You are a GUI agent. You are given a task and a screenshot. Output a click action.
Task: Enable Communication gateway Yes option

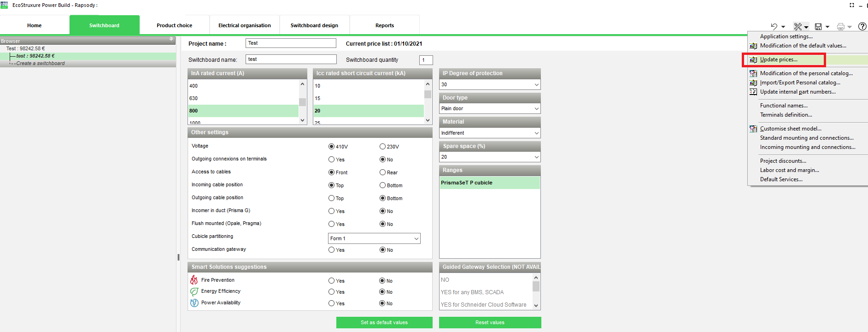(x=331, y=250)
